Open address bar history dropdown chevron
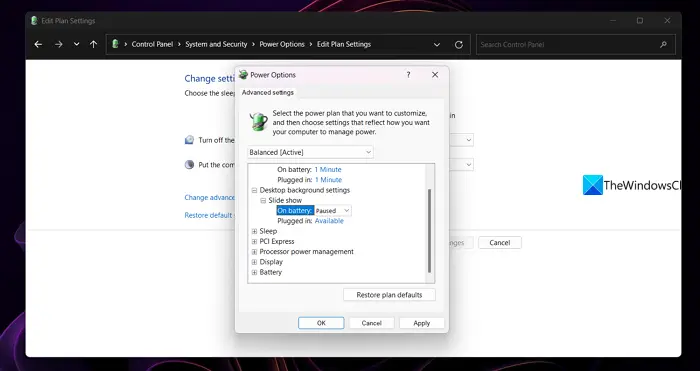Viewport: 700px width, 371px height. [437, 45]
